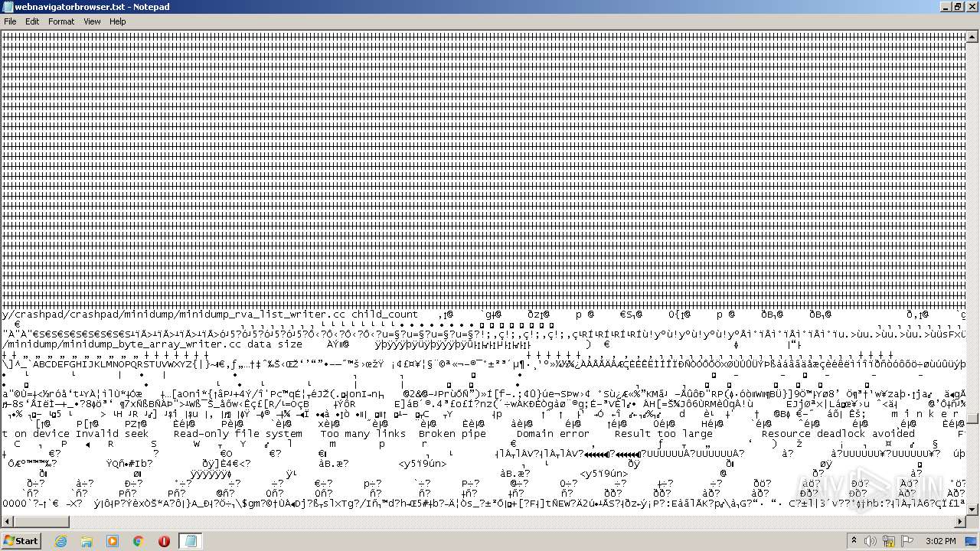Image resolution: width=980 pixels, height=551 pixels.
Task: Open the File menu
Action: click(10, 21)
